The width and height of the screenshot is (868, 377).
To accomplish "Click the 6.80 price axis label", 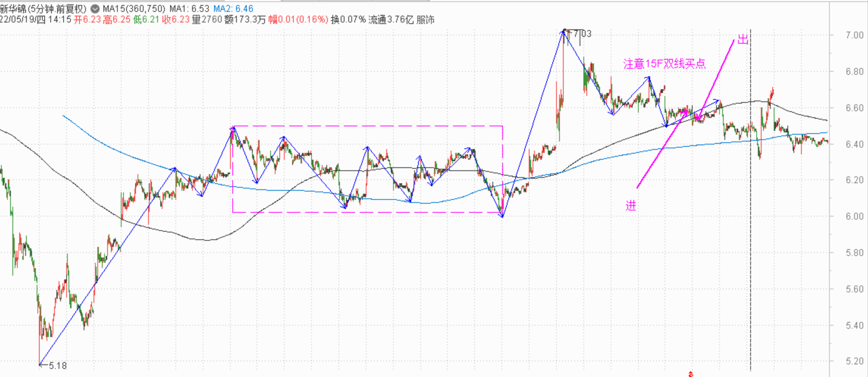I will [x=854, y=71].
